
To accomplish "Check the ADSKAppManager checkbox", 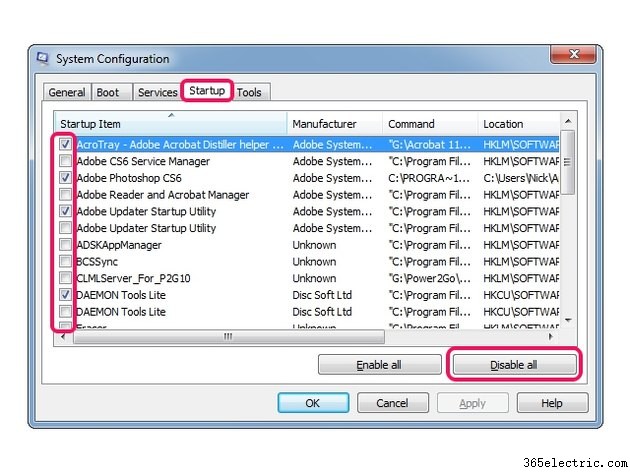I will pyautogui.click(x=65, y=244).
